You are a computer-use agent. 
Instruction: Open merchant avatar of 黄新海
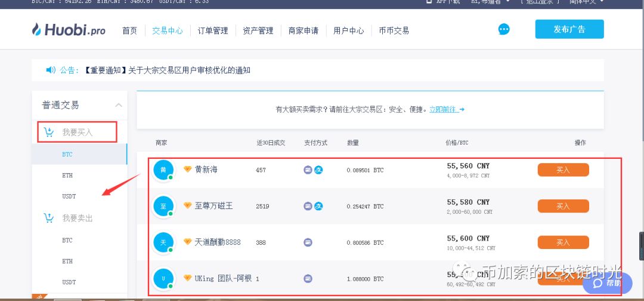[x=163, y=170]
